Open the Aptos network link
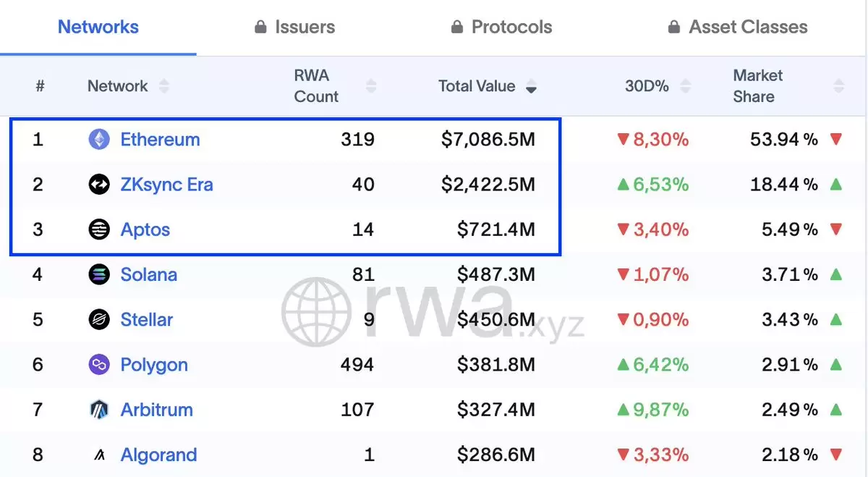Viewport: 868px width, 477px height. 145,230
